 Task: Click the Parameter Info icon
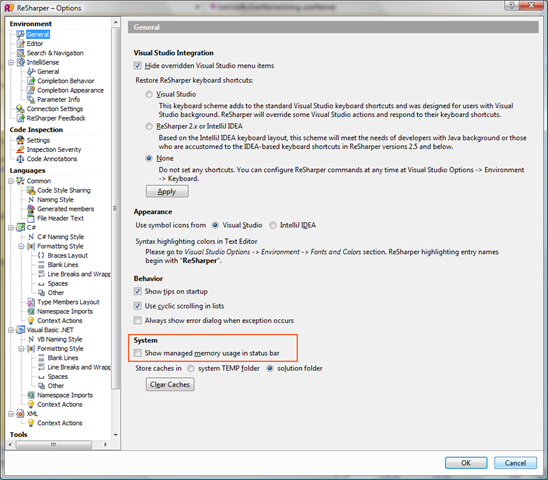click(31, 100)
